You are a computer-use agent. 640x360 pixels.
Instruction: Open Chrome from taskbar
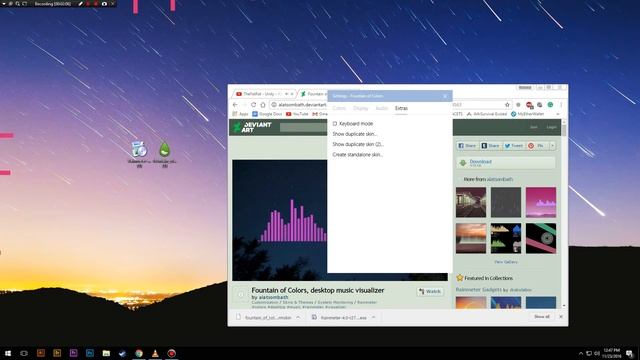139,353
